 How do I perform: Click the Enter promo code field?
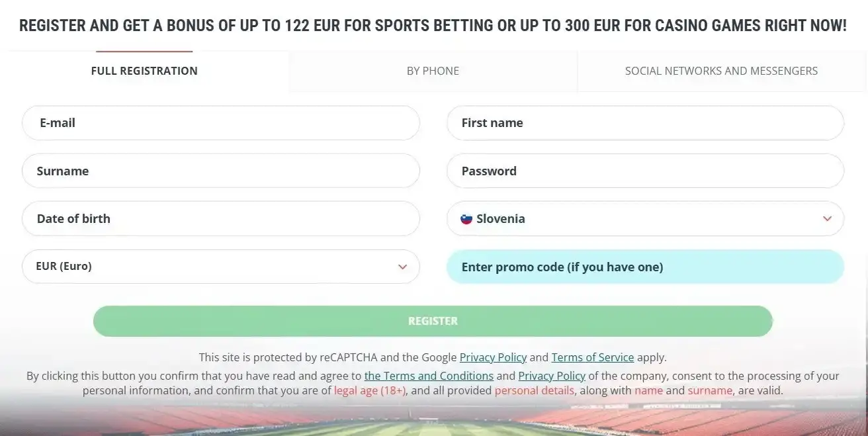point(645,267)
